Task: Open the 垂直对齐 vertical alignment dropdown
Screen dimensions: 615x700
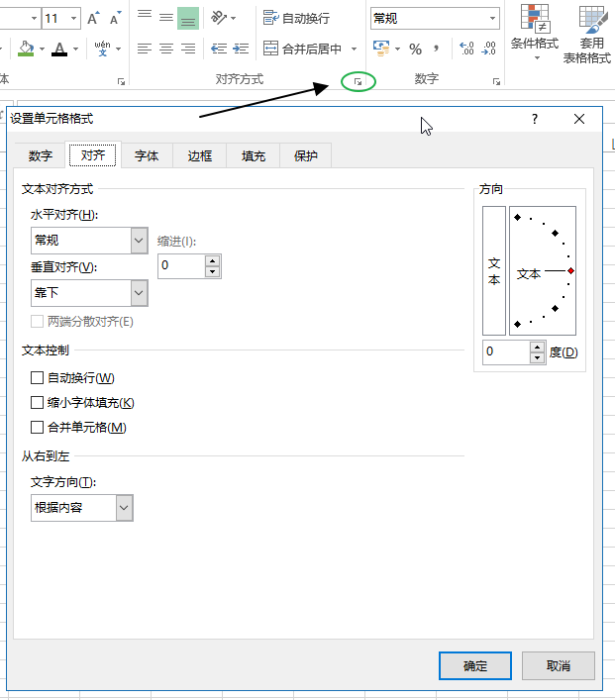Action: [139, 293]
